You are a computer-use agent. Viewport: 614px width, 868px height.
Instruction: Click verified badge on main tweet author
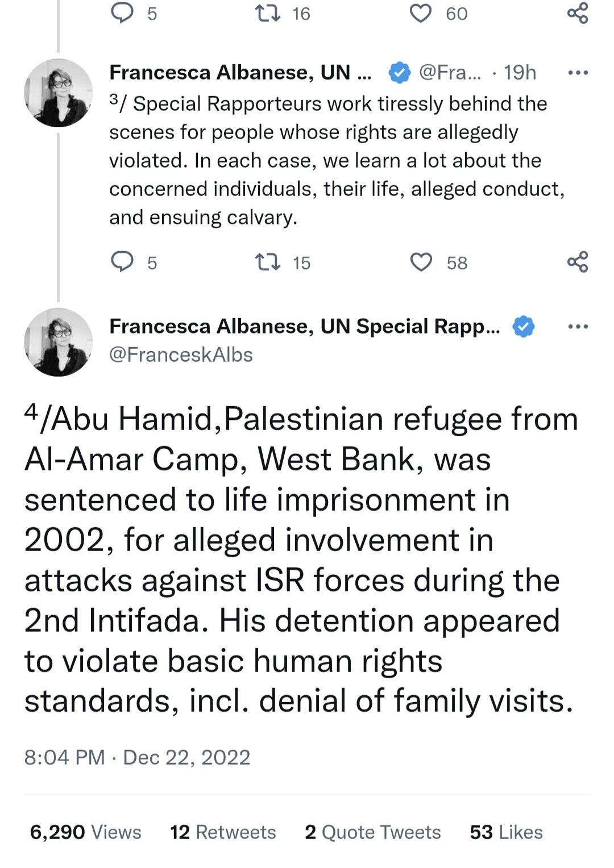[524, 327]
